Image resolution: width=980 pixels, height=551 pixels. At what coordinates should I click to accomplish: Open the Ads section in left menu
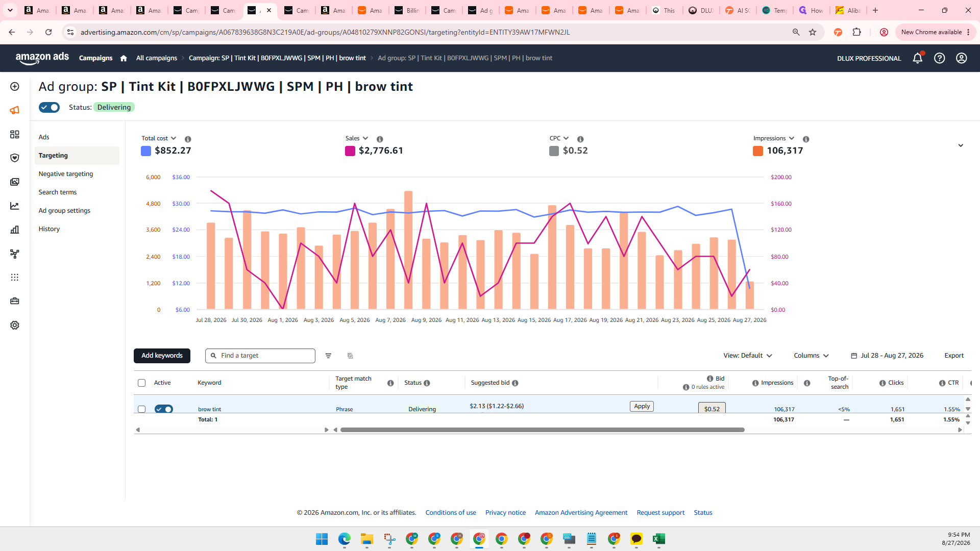coord(44,137)
